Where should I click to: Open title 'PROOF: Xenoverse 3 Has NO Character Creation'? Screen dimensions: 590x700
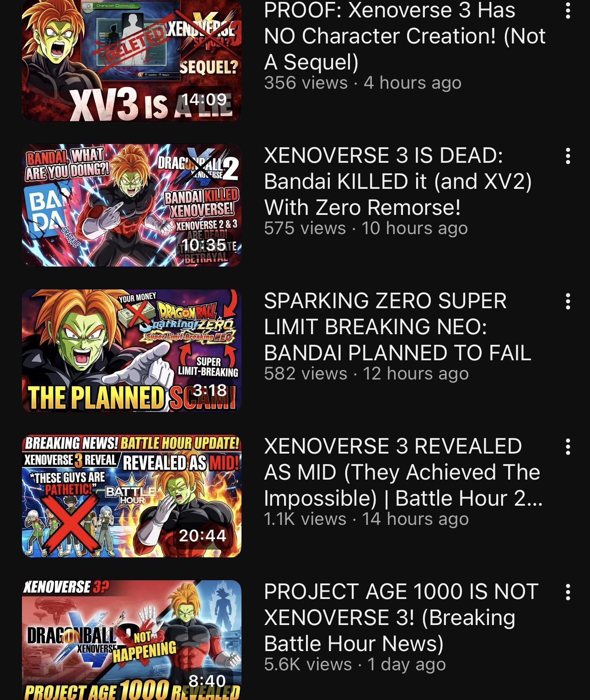(x=405, y=36)
